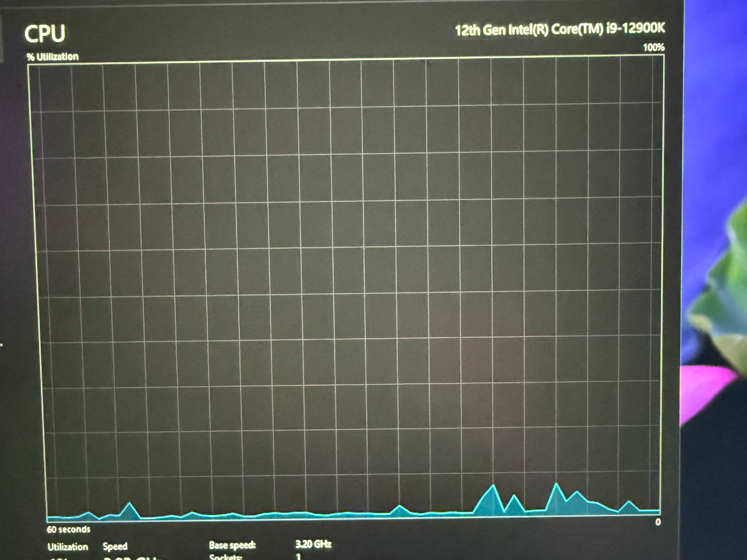
Task: Click the small usage peak near graph start
Action: point(129,509)
